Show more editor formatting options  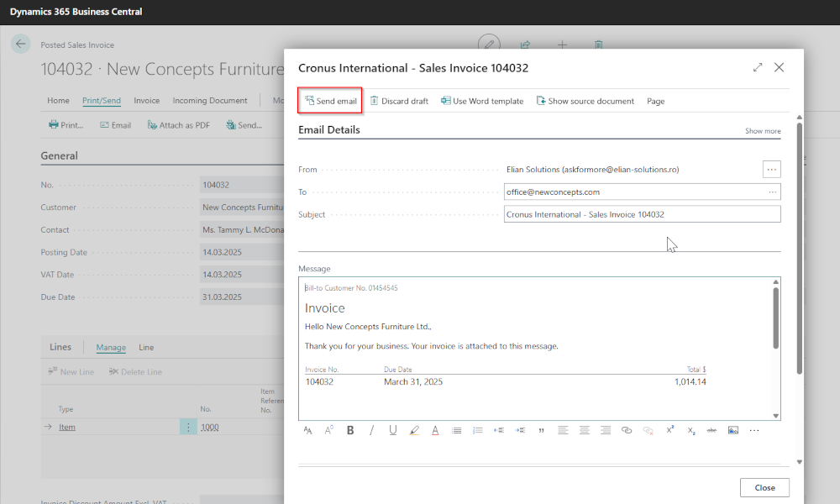tap(754, 430)
